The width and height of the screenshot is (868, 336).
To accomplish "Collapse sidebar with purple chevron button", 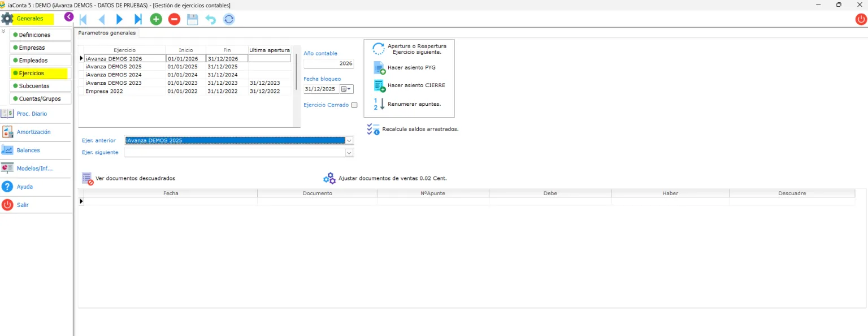I will (68, 17).
